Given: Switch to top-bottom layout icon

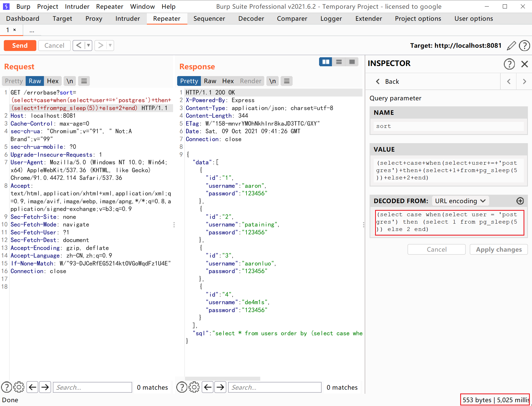Looking at the screenshot, I should (x=339, y=62).
